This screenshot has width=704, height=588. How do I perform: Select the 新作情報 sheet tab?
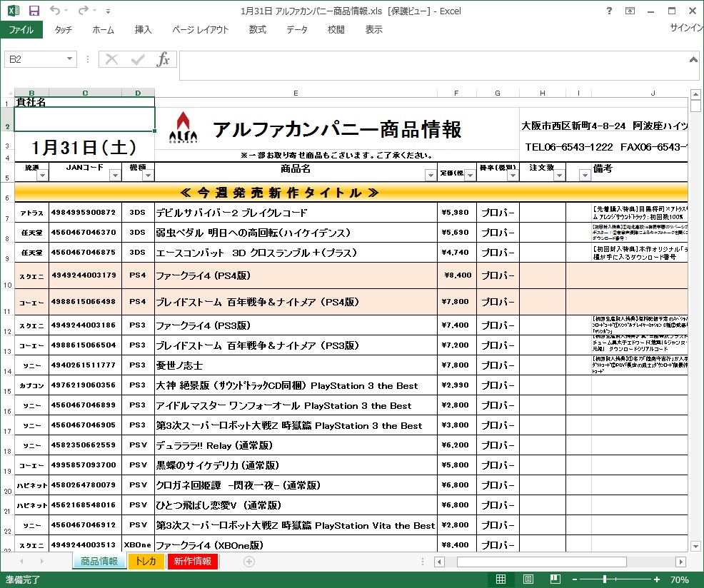[193, 561]
